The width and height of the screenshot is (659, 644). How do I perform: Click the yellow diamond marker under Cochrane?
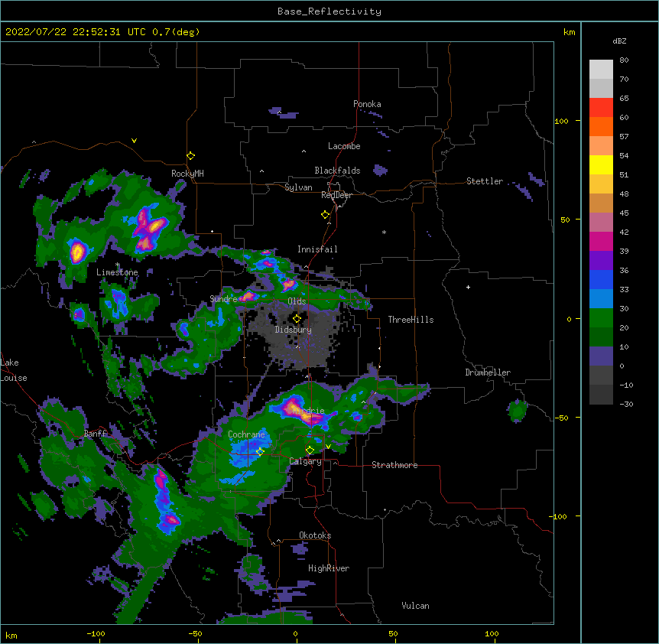(260, 452)
